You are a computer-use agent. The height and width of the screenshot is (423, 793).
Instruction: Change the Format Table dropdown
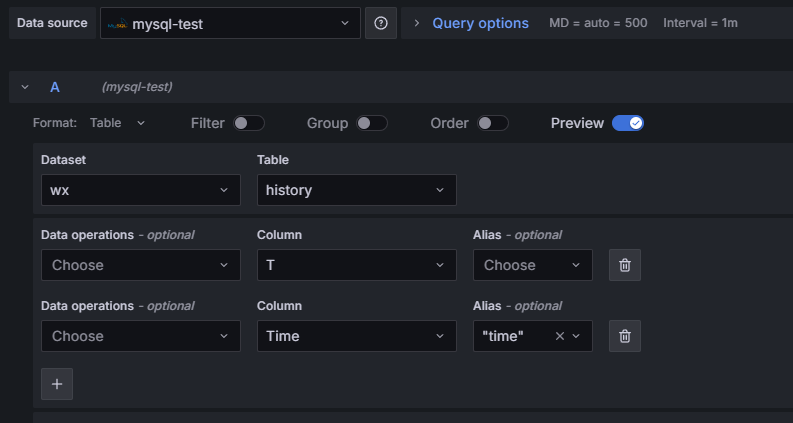pos(117,123)
